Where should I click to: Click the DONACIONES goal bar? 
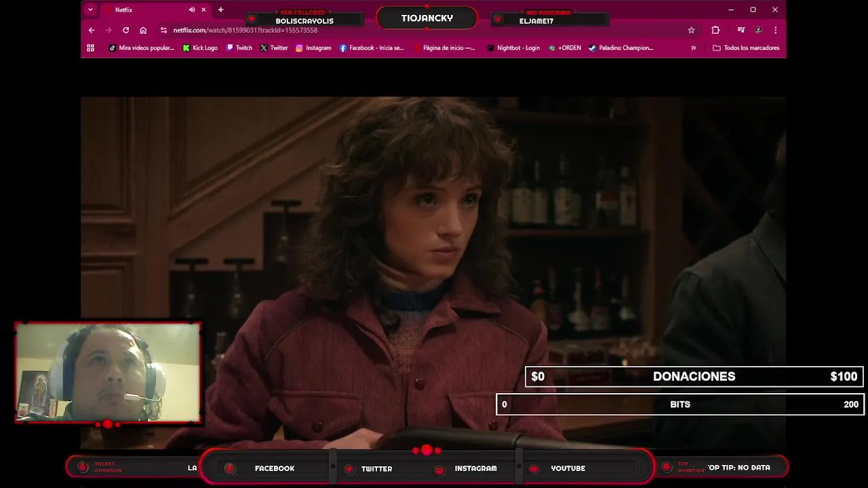(694, 376)
